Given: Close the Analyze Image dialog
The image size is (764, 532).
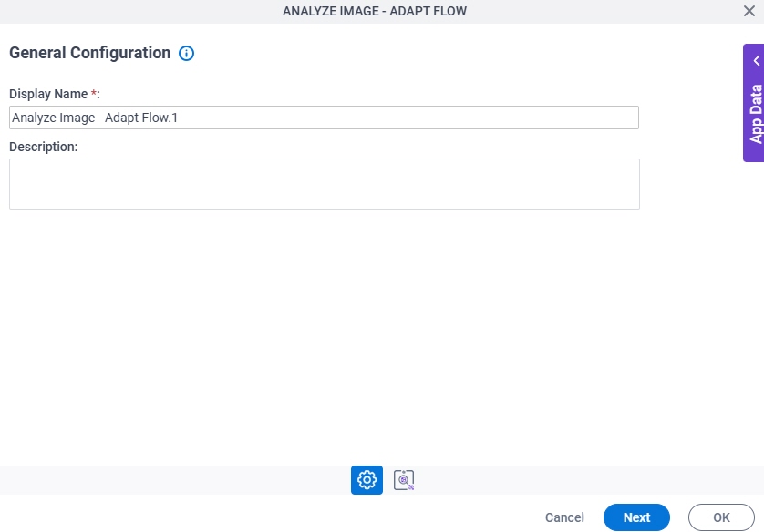Looking at the screenshot, I should 749,11.
